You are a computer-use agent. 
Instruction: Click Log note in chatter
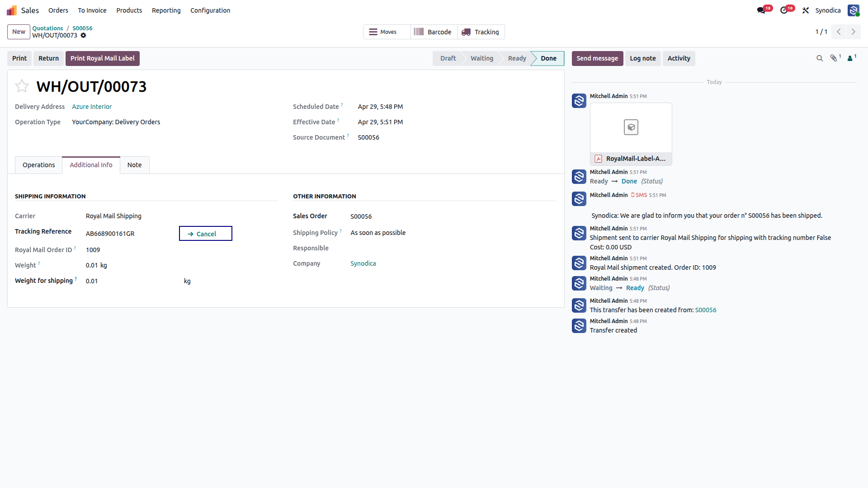(x=642, y=58)
